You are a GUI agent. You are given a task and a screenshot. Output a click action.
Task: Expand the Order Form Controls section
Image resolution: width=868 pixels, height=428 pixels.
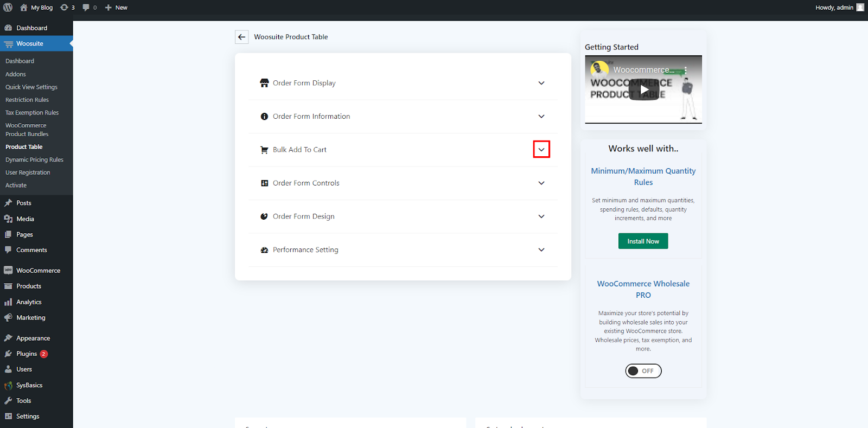click(541, 183)
